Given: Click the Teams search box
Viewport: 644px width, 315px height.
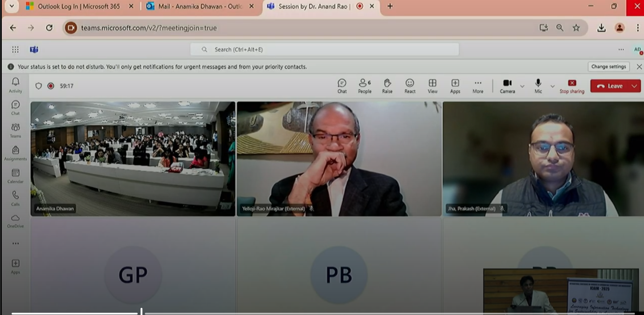Looking at the screenshot, I should point(324,50).
